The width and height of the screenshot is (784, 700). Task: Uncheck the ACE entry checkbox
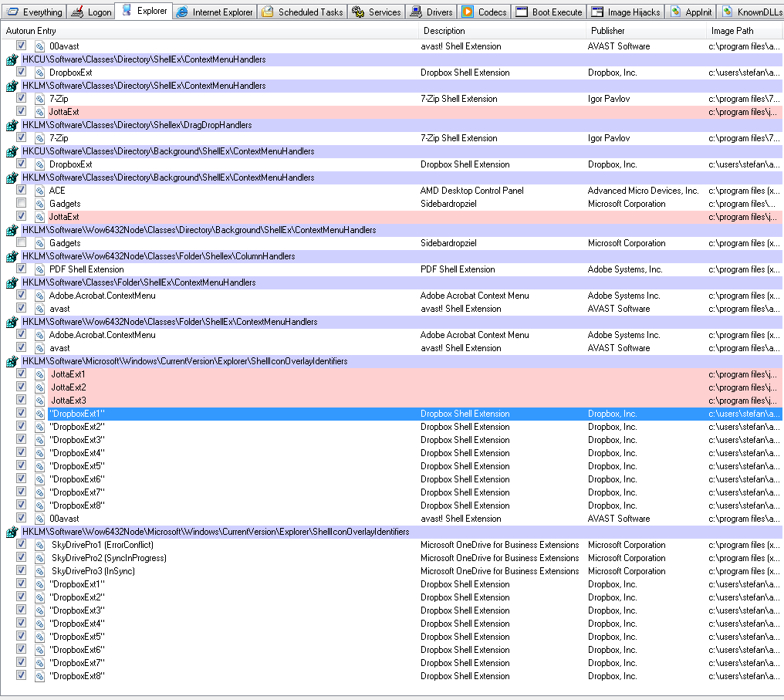point(21,190)
